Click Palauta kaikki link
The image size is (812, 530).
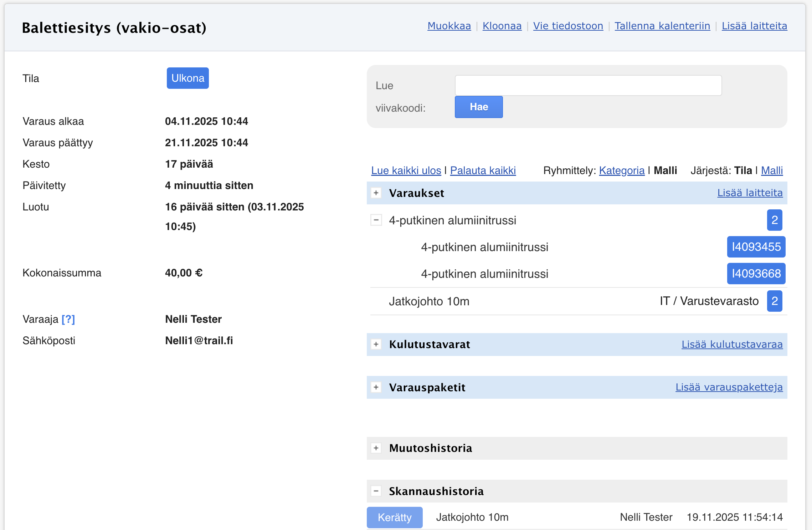tap(483, 170)
